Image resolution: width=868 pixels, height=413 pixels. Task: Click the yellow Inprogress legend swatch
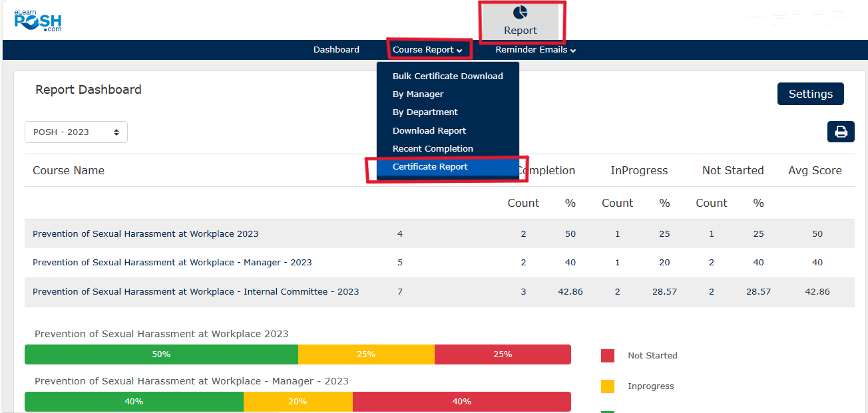[x=607, y=386]
